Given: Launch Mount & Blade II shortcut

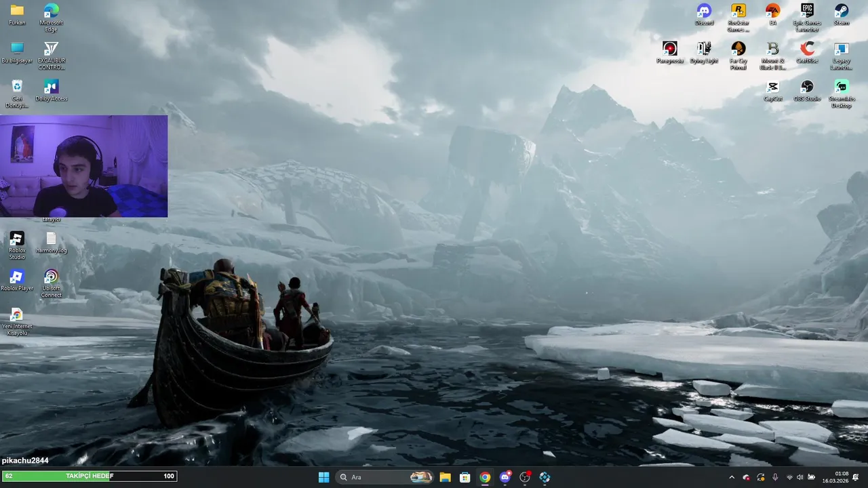Looking at the screenshot, I should [x=772, y=56].
